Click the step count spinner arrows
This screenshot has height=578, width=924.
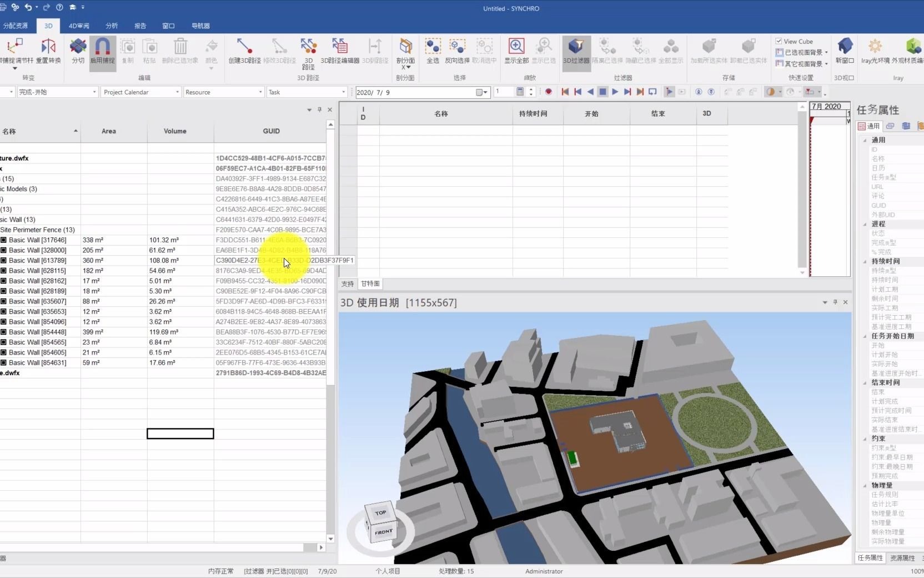tap(531, 92)
